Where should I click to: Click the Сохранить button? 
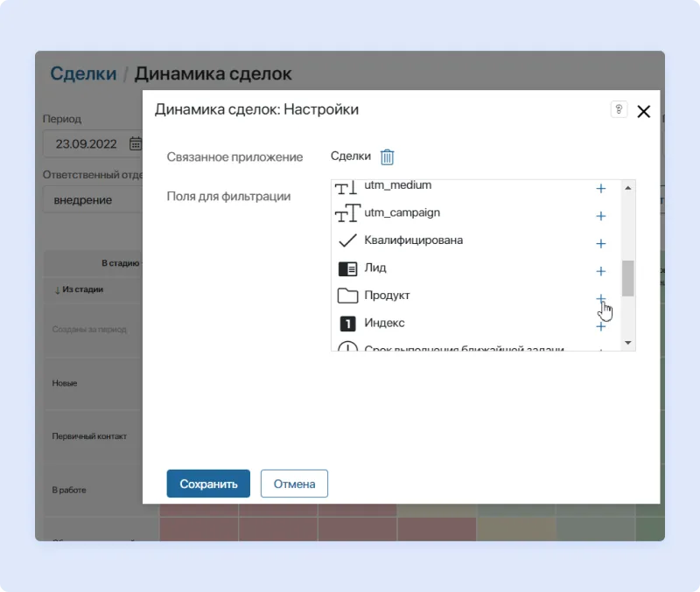point(207,483)
